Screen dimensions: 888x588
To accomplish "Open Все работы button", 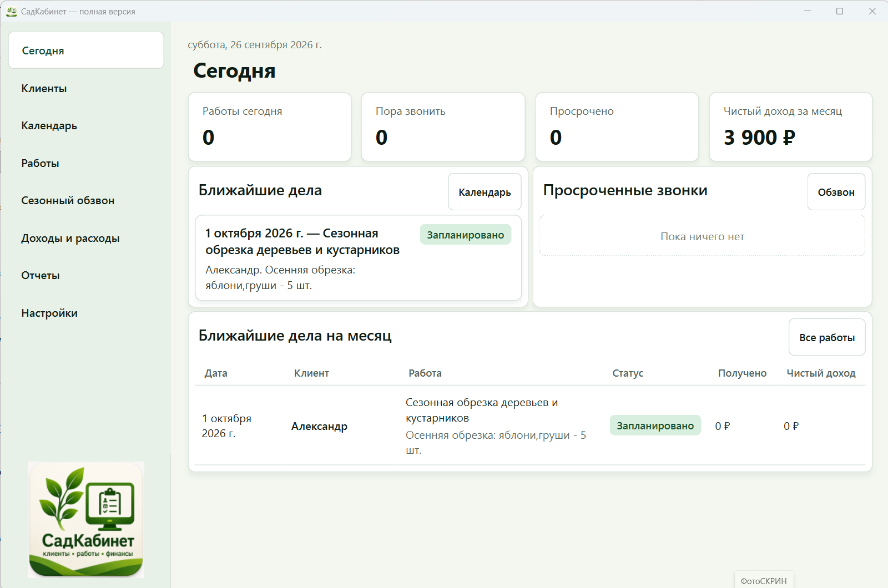I will (x=827, y=337).
